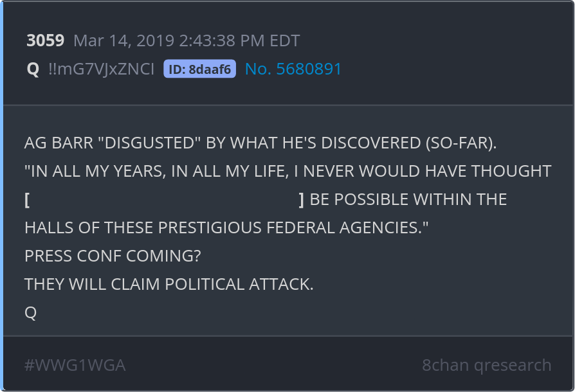Click the Mar 14, 2019 timestamp
Image resolution: width=575 pixels, height=392 pixels.
pyautogui.click(x=187, y=41)
